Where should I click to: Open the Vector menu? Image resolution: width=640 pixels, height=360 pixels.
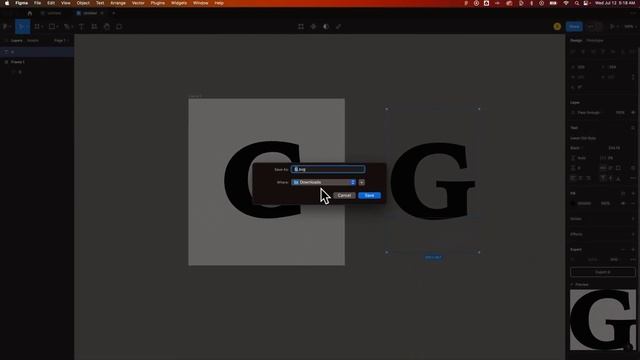point(138,3)
